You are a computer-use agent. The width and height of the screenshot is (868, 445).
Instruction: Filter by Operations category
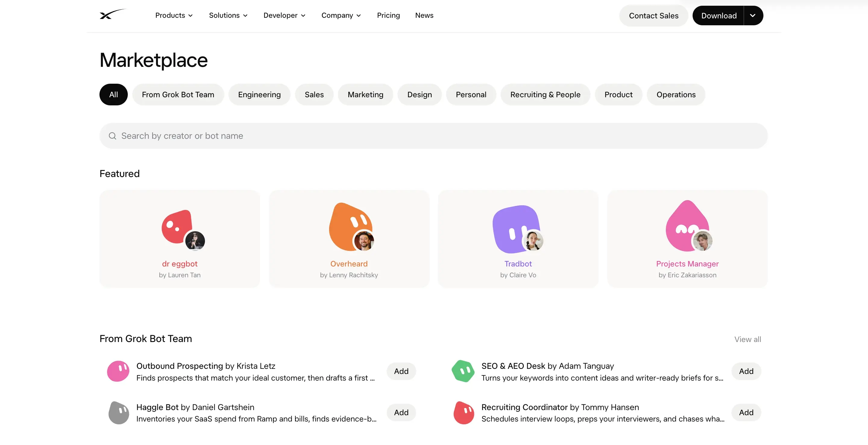676,95
